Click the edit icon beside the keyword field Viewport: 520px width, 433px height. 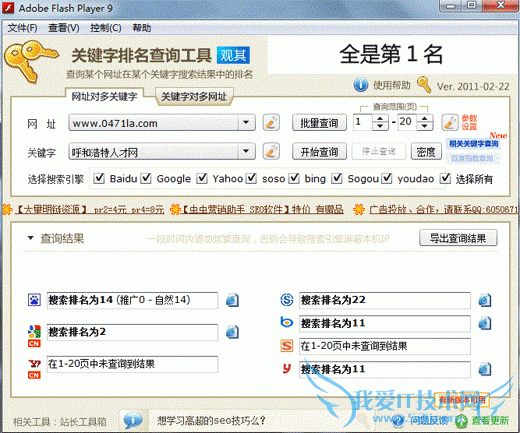[271, 152]
